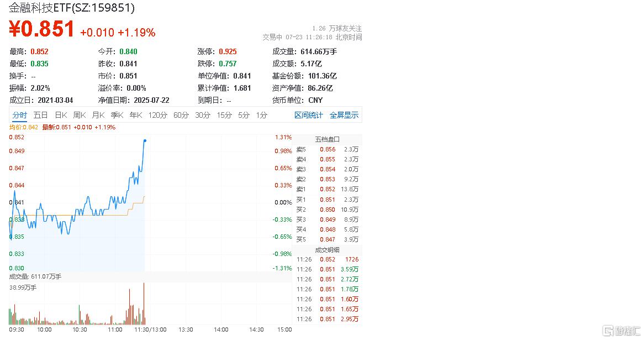
Task: Click the 卖3 order row at 0.854
Action: [x=328, y=169]
